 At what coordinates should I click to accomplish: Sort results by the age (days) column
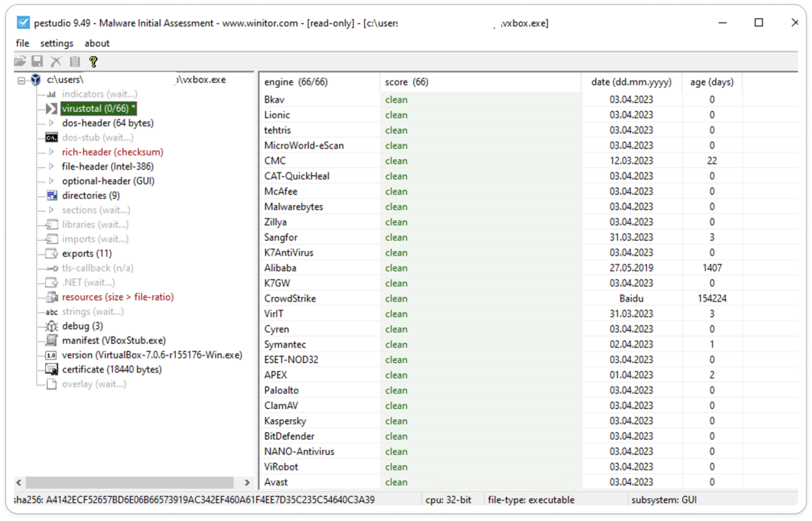pos(712,82)
